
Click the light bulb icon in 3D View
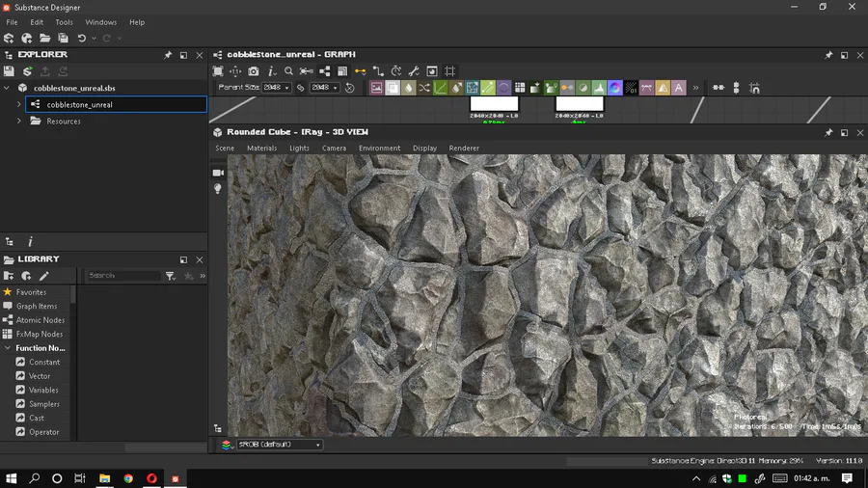coord(218,189)
